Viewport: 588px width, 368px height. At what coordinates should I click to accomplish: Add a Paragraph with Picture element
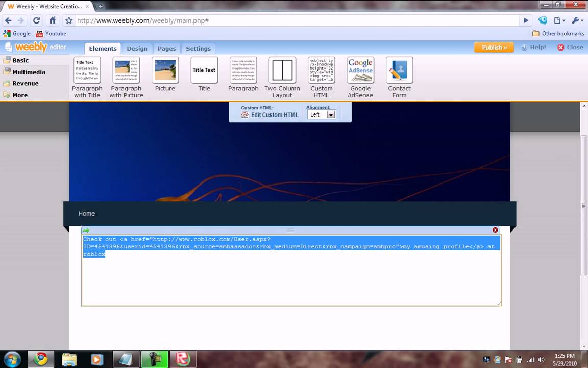[x=127, y=77]
